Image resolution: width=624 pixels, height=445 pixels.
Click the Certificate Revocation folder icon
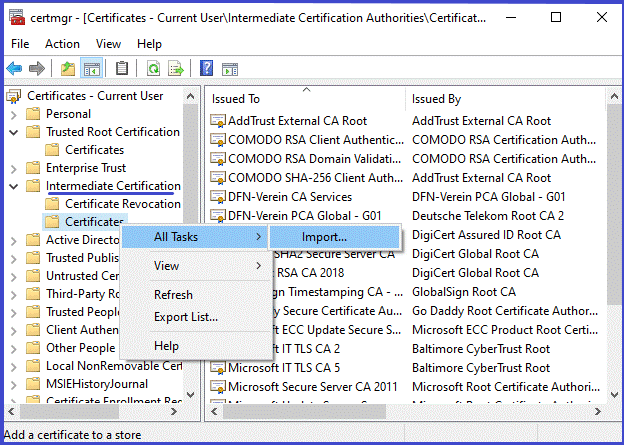[52, 204]
